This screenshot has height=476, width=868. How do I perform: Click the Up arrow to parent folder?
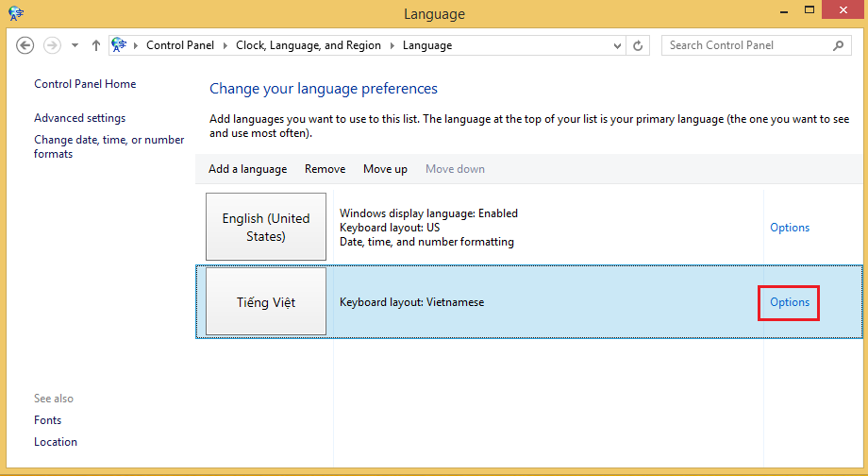(96, 45)
